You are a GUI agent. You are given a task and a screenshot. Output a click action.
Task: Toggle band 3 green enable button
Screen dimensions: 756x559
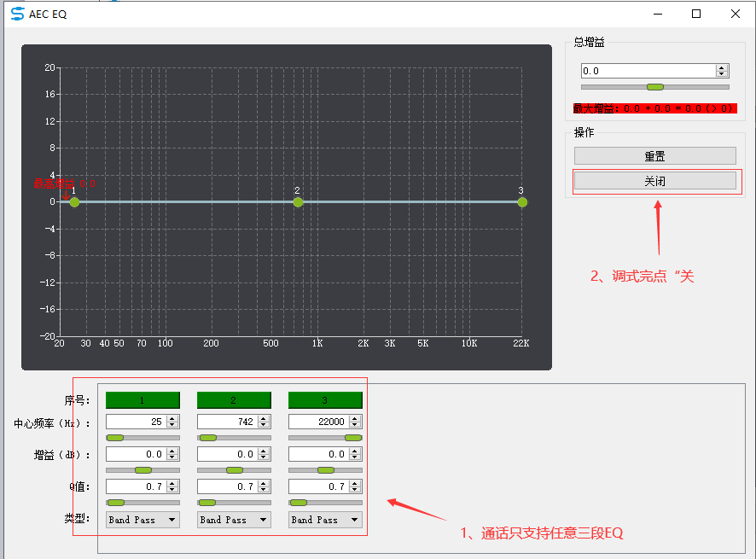click(325, 400)
